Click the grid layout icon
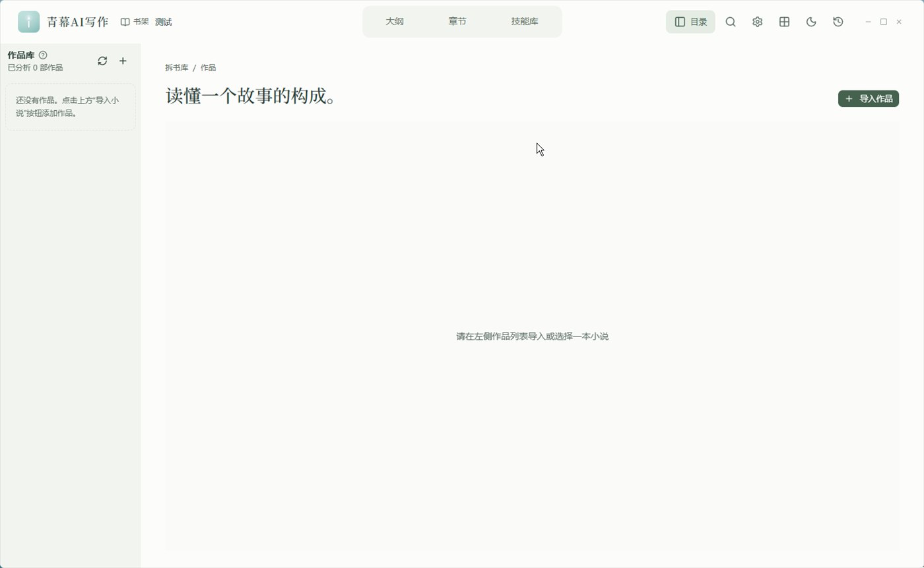924x568 pixels. coord(784,22)
